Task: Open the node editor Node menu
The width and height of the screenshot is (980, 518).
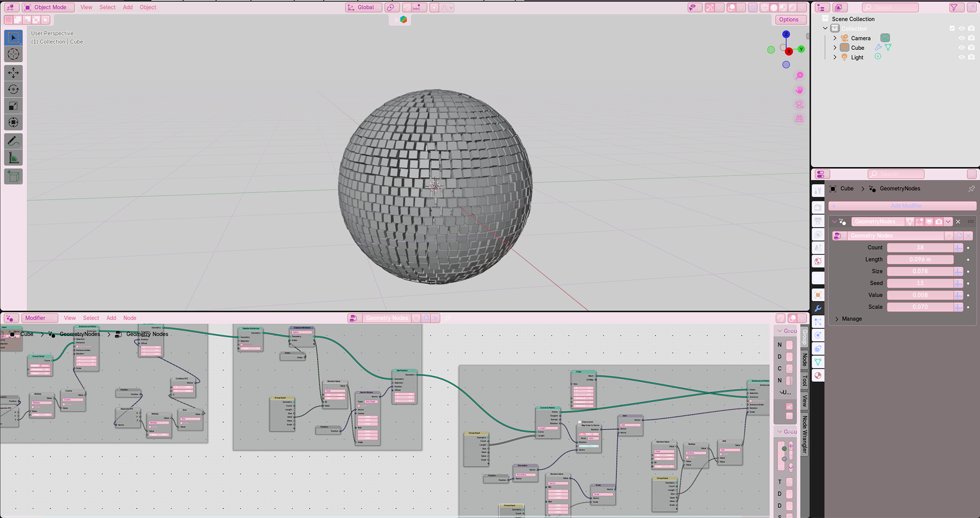Action: 130,318
